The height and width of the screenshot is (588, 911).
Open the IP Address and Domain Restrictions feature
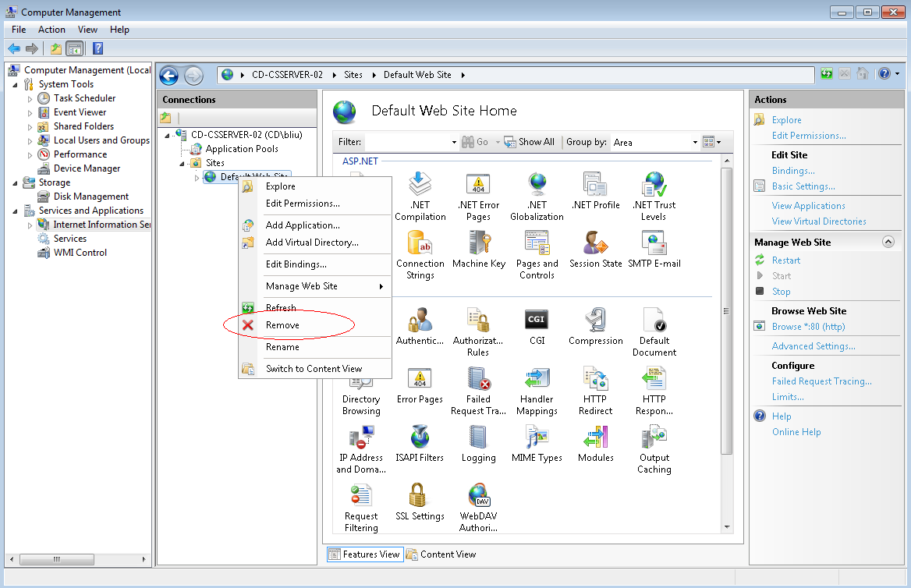pos(361,450)
